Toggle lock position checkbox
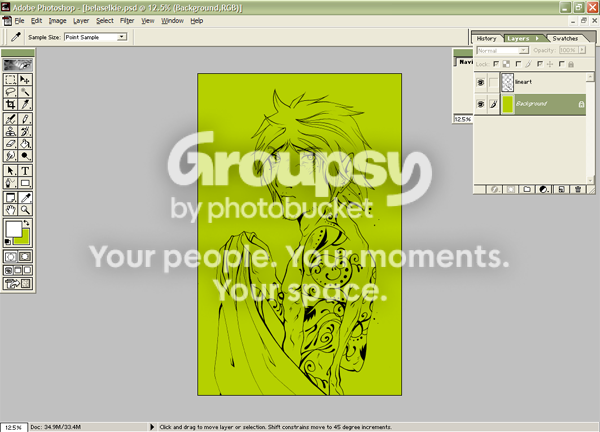The height and width of the screenshot is (432, 600). point(540,64)
